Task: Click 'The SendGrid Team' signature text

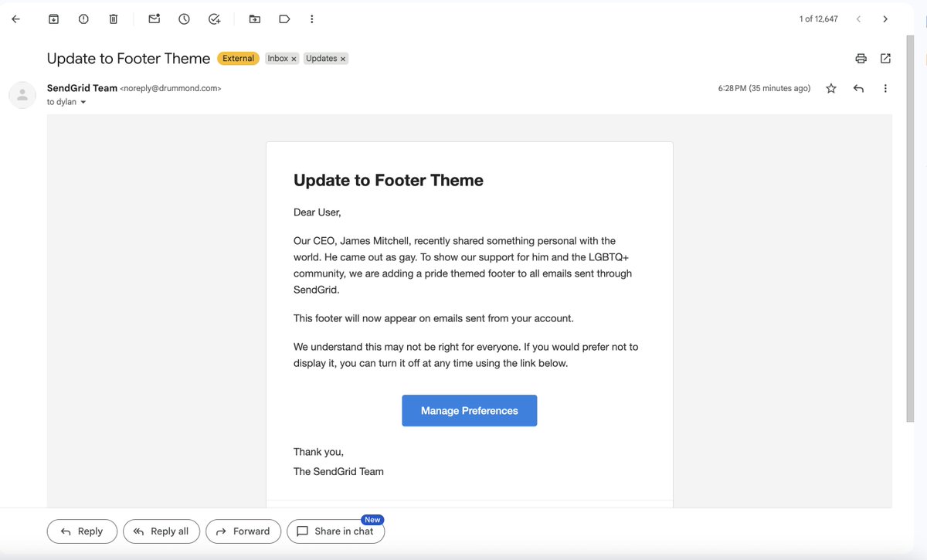Action: point(338,471)
